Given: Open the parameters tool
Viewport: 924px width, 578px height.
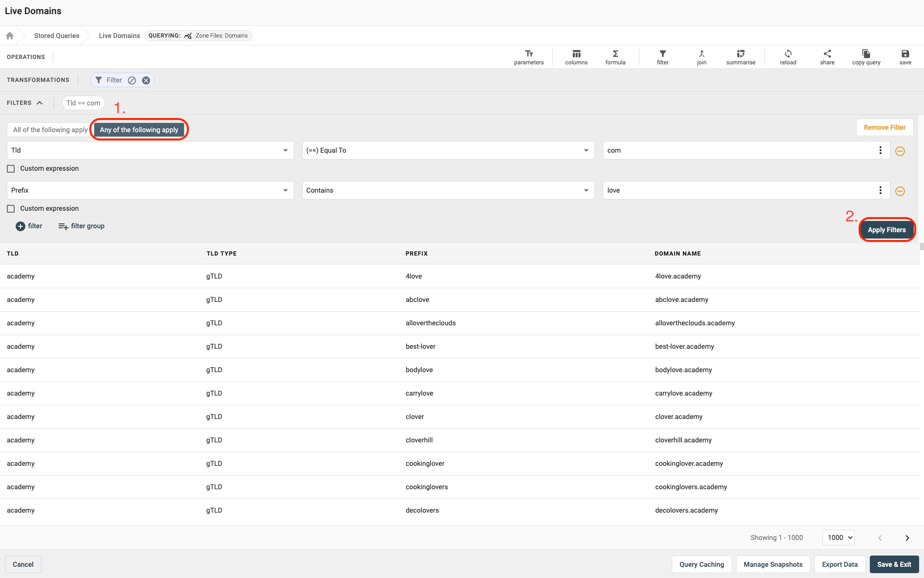Looking at the screenshot, I should click(x=529, y=57).
